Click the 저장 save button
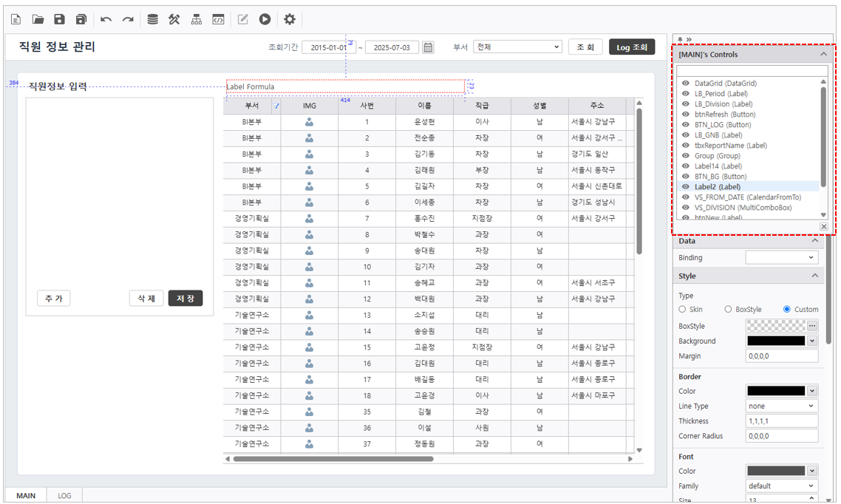 pyautogui.click(x=185, y=299)
